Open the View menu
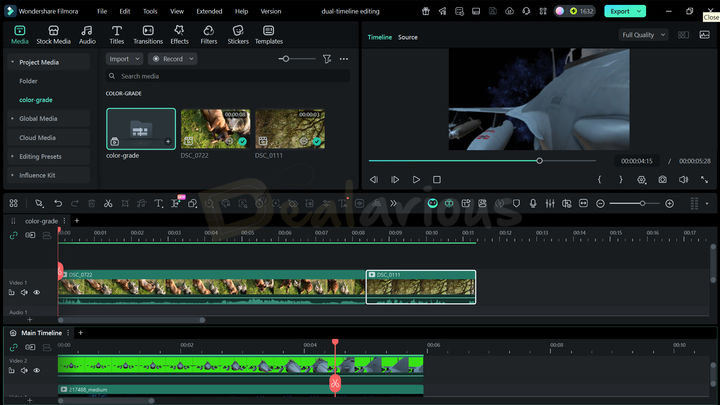Image resolution: width=720 pixels, height=405 pixels. [x=177, y=11]
